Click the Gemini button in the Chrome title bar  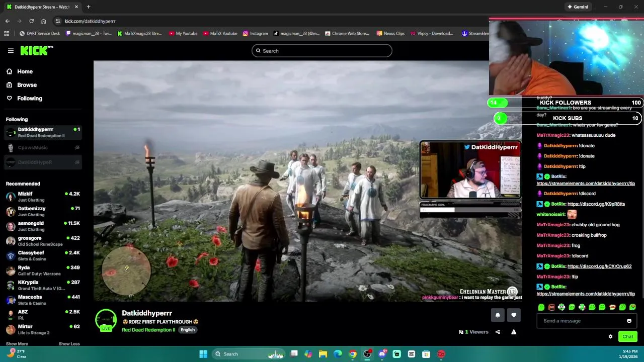click(578, 7)
